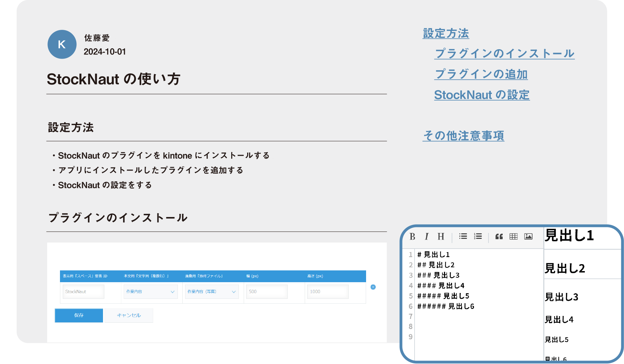Click column header 本文用「文字列（複数行）」
The image size is (624, 364).
tap(146, 276)
